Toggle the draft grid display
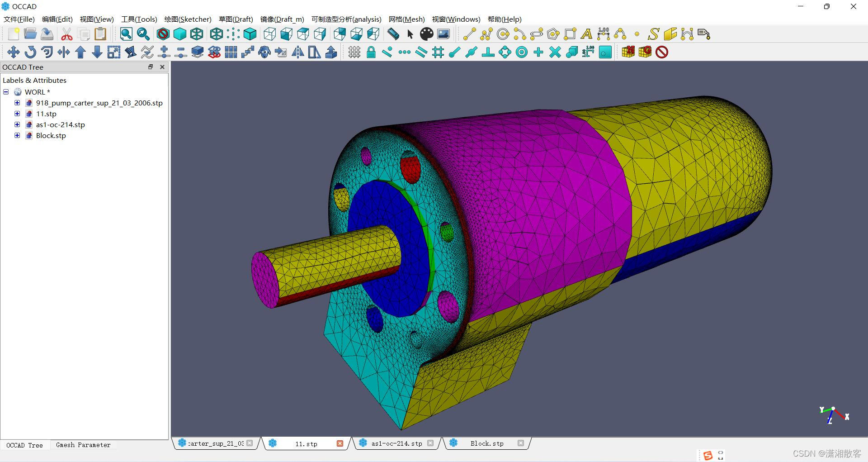The height and width of the screenshot is (462, 868). coord(354,52)
